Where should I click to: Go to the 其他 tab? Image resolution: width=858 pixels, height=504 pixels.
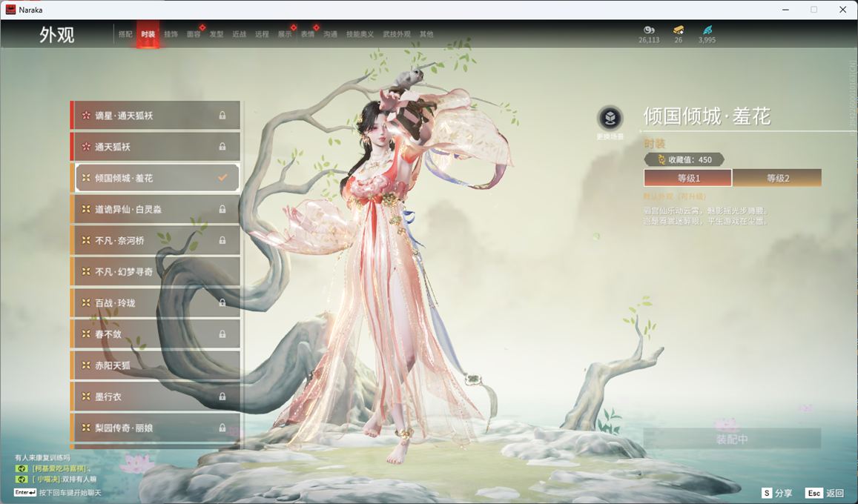pos(426,34)
